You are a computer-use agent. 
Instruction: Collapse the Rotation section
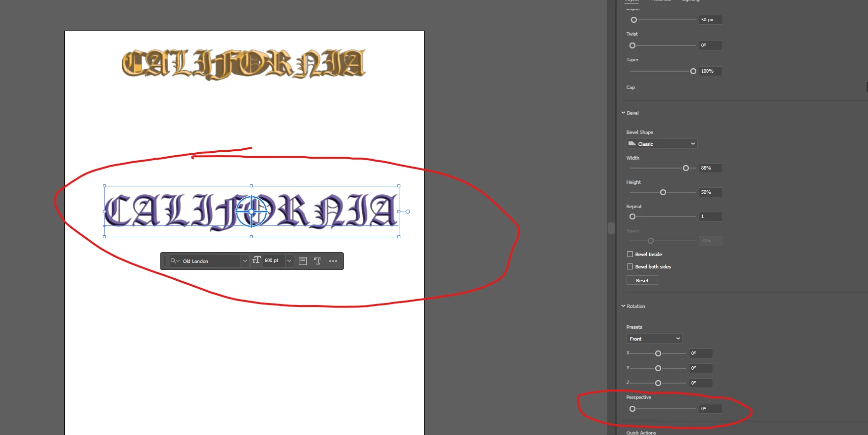tap(624, 306)
